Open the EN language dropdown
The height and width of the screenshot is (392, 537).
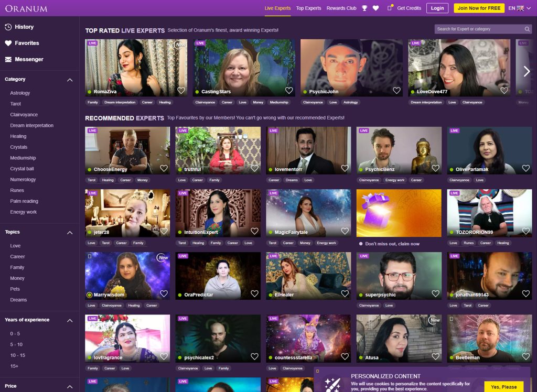516,8
